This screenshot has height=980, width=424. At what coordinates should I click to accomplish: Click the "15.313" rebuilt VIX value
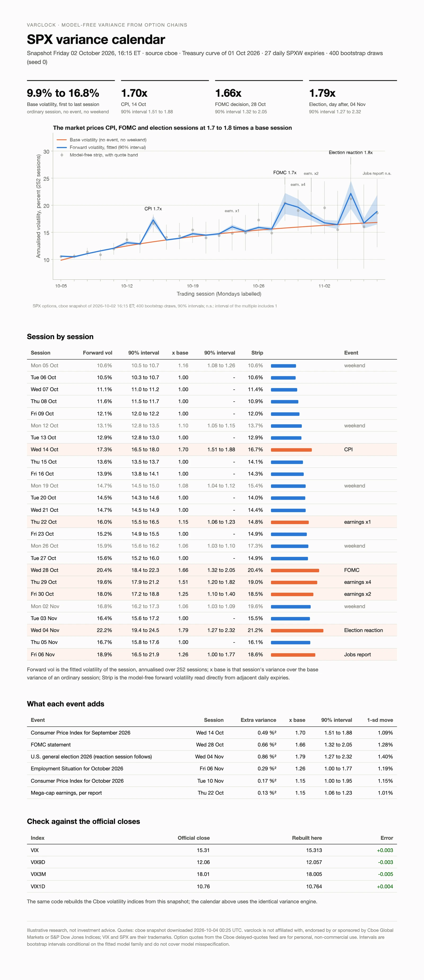point(314,850)
